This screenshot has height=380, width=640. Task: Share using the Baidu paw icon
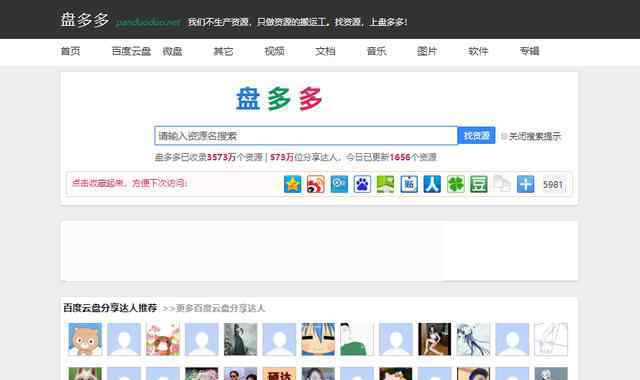point(362,184)
